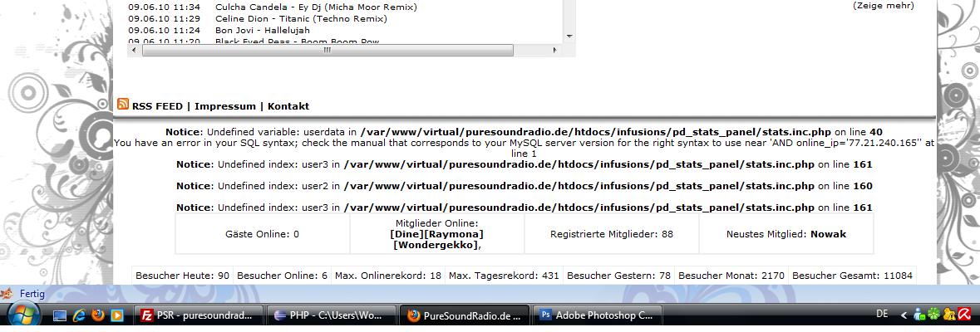Show hidden system tray icons arrow

tap(904, 315)
